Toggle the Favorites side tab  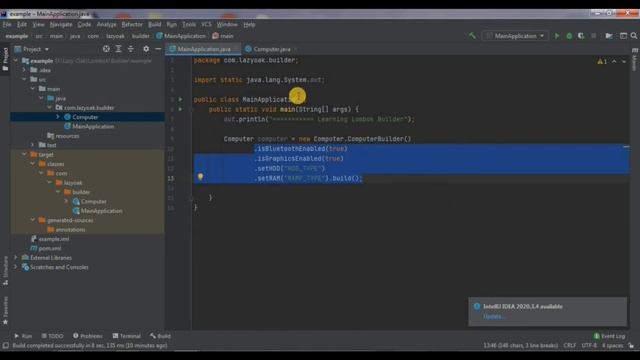point(5,311)
